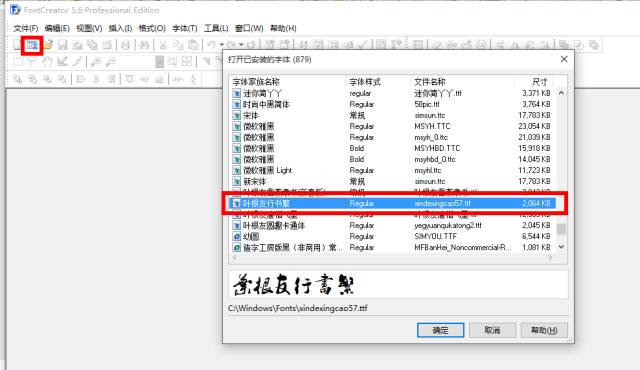Screen dimensions: 640x370
Task: Click the Open installed fonts toolbar icon
Action: pyautogui.click(x=32, y=45)
